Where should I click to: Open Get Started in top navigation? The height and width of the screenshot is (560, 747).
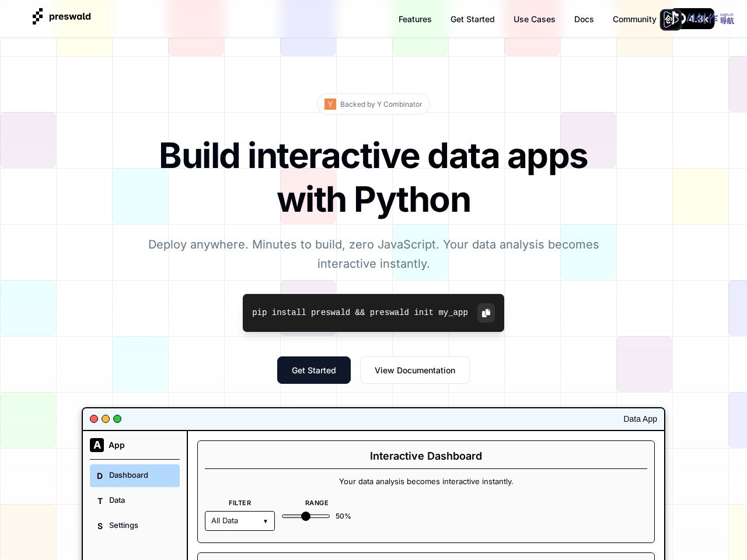[473, 19]
